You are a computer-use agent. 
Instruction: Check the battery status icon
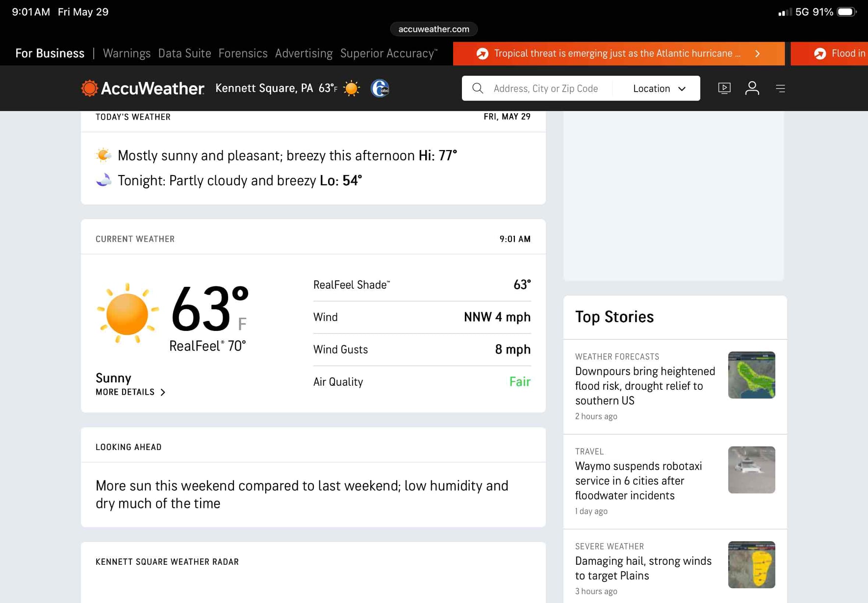coord(847,12)
